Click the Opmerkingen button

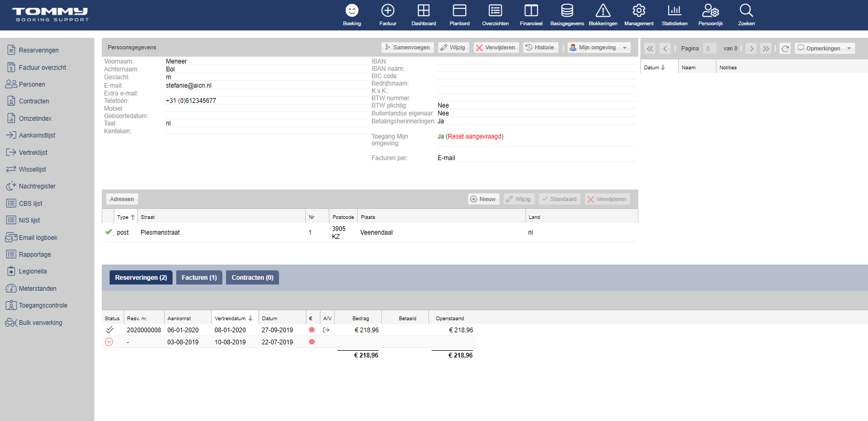click(819, 48)
